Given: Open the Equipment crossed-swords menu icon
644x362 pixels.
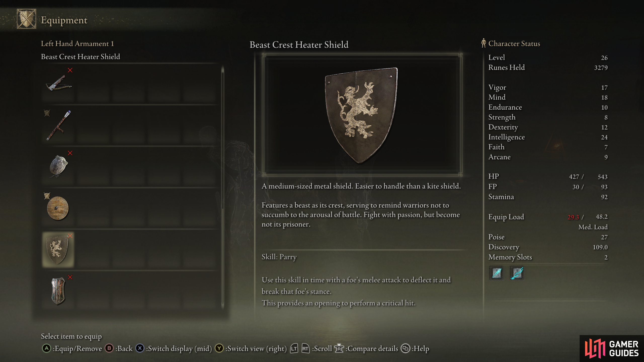Looking at the screenshot, I should 26,19.
